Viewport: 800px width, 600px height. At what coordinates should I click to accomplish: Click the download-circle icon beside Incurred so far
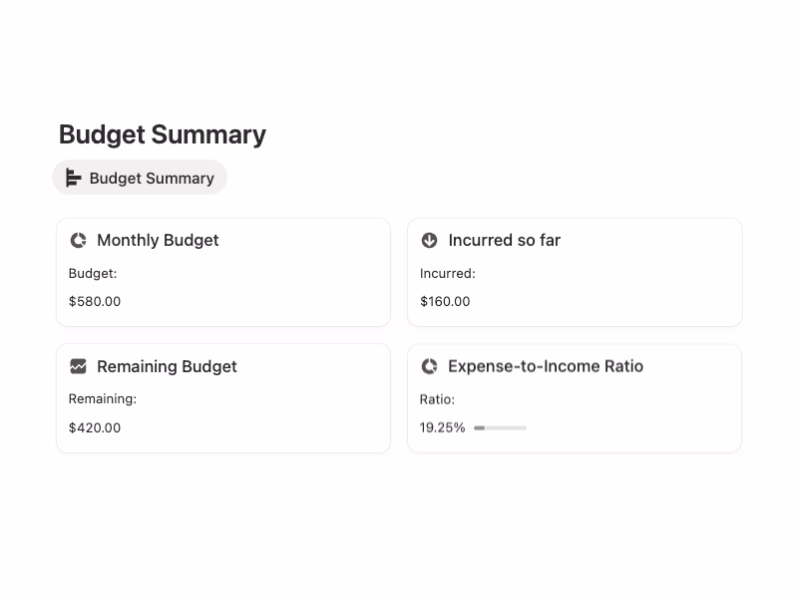(x=428, y=240)
